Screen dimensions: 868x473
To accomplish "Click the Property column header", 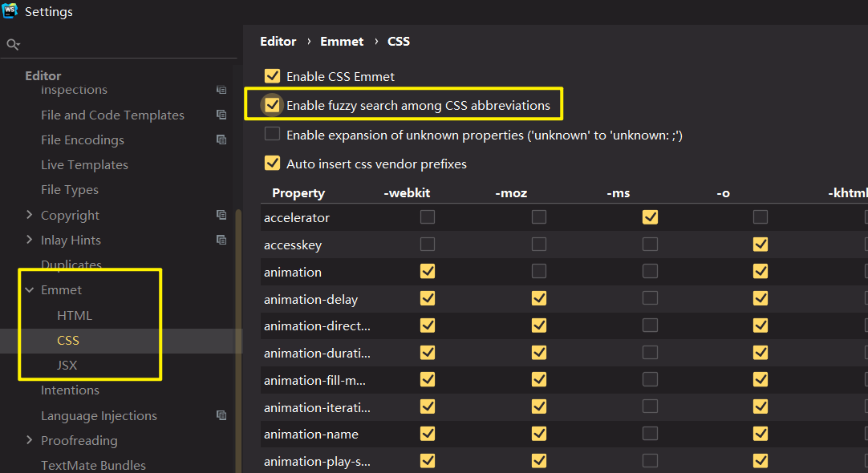I will pos(298,193).
